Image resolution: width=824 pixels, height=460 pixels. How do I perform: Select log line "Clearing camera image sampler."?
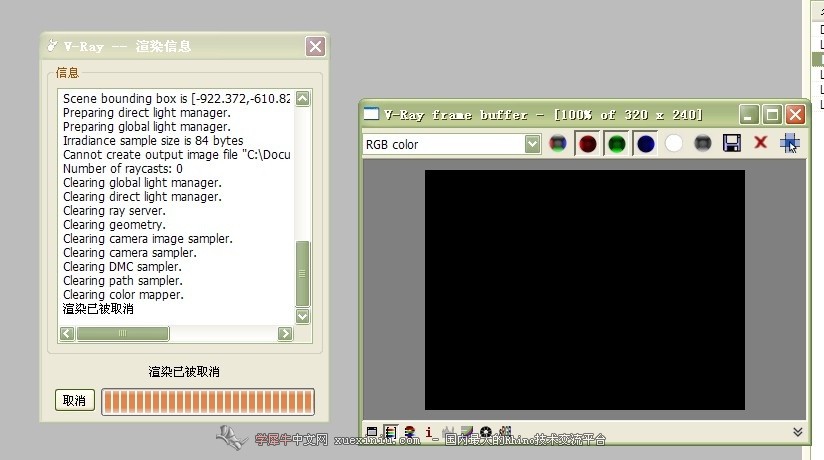tap(148, 239)
